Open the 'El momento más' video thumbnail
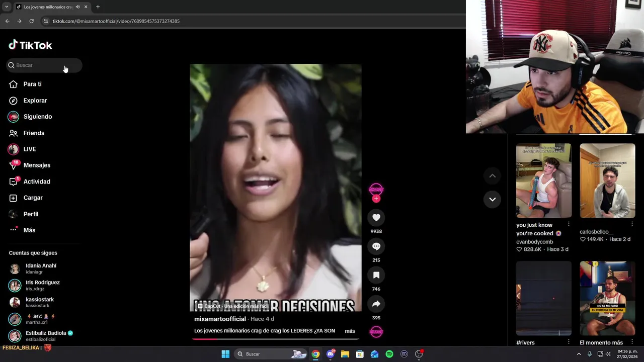 [x=607, y=298]
